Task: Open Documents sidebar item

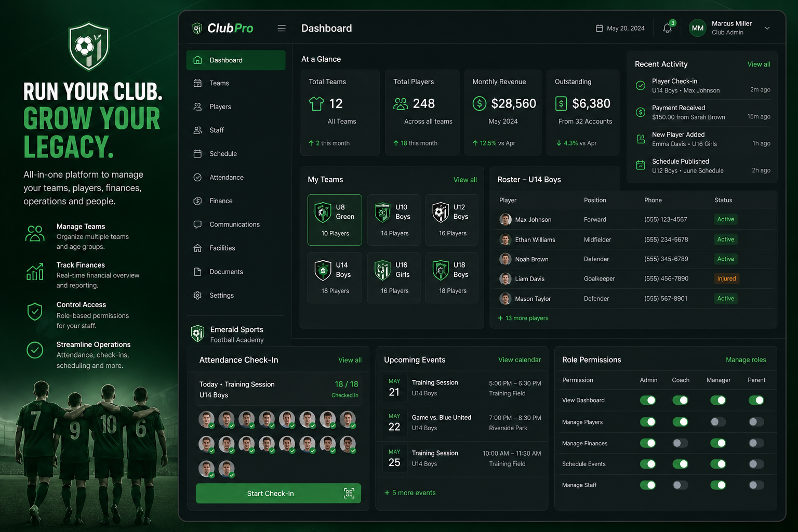Action: click(x=236, y=272)
